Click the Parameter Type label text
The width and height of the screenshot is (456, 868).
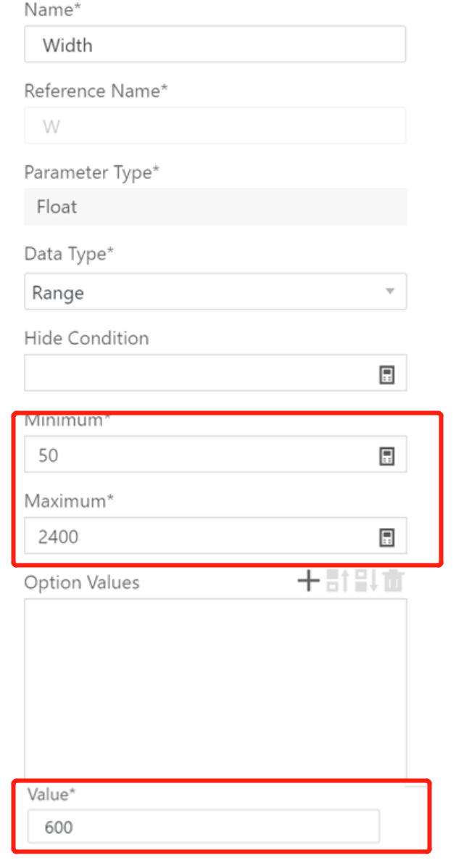click(91, 173)
